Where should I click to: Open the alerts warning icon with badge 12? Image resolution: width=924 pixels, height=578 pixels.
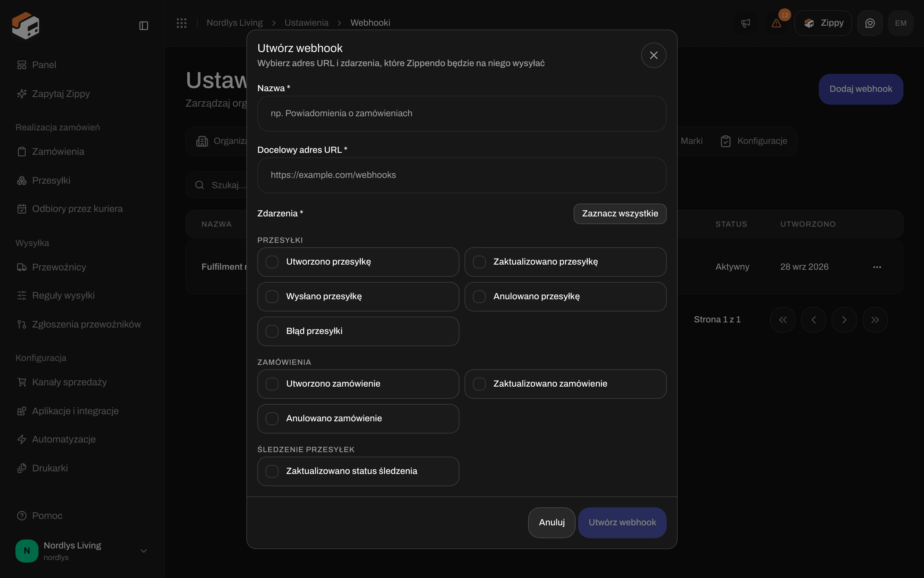click(x=776, y=23)
